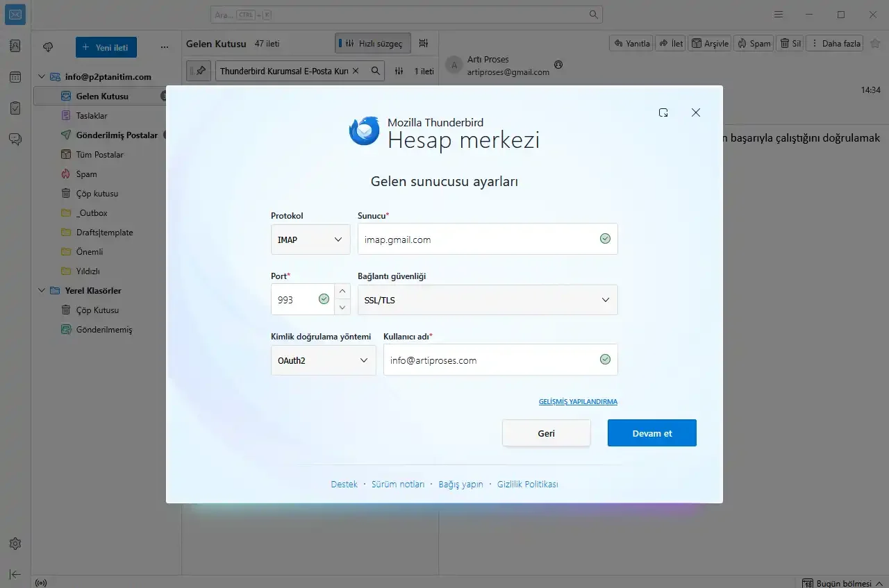Select the Gelen Kutusu folder
The width and height of the screenshot is (889, 588).
[101, 96]
